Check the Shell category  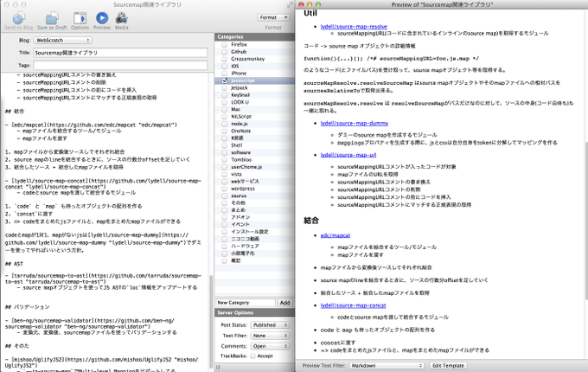pos(224,145)
